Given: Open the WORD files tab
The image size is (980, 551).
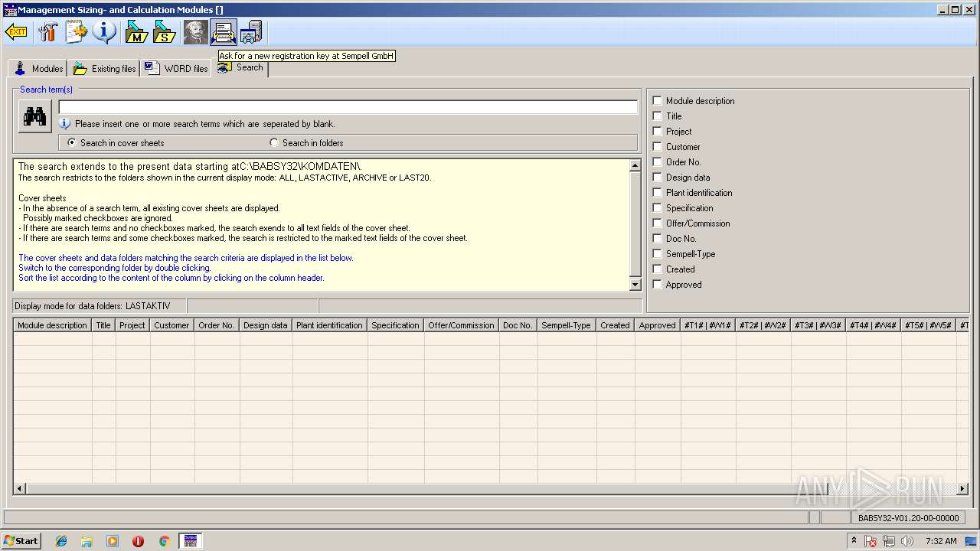Looking at the screenshot, I should tap(175, 68).
